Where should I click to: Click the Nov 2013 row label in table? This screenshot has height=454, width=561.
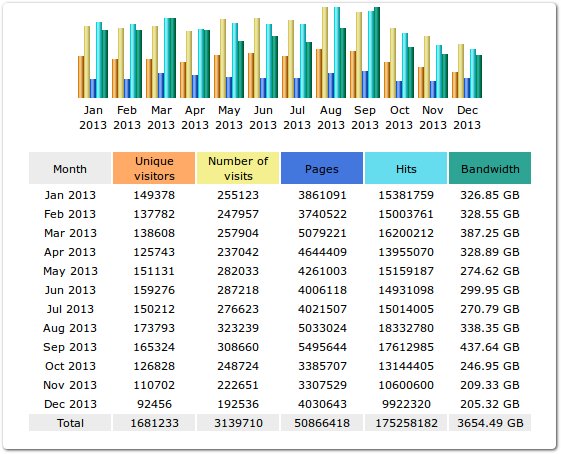[x=70, y=385]
